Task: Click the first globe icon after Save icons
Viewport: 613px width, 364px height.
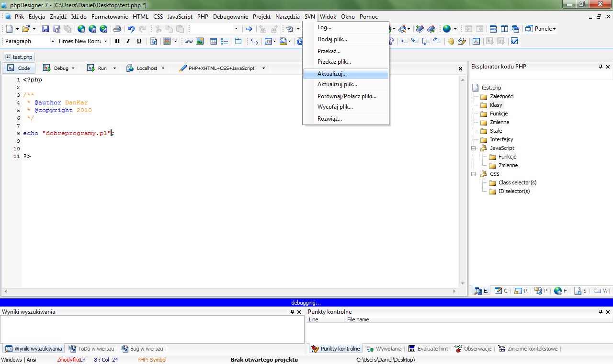Action: (81, 29)
